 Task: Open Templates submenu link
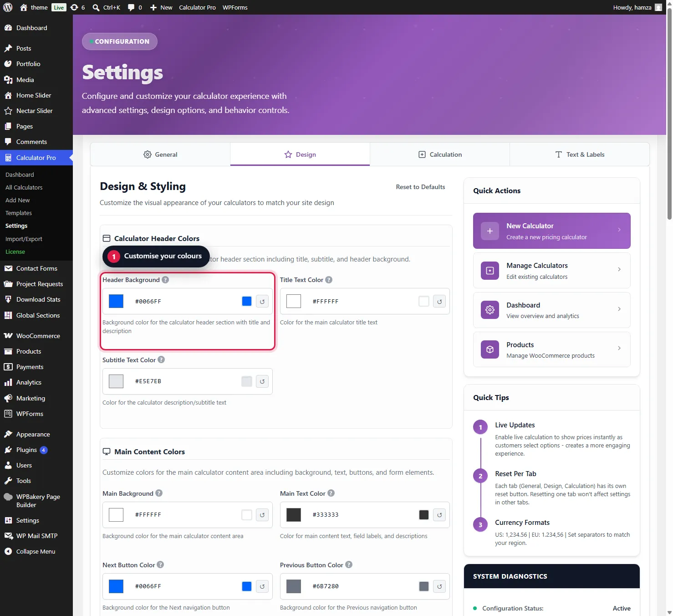[x=18, y=213]
